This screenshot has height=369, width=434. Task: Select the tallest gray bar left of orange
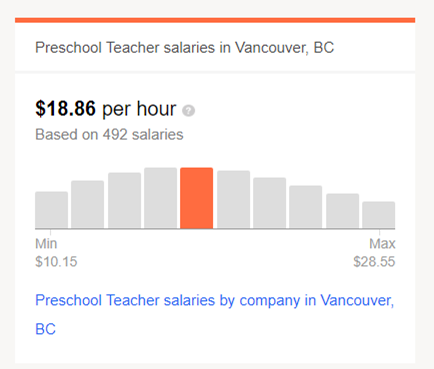[161, 198]
